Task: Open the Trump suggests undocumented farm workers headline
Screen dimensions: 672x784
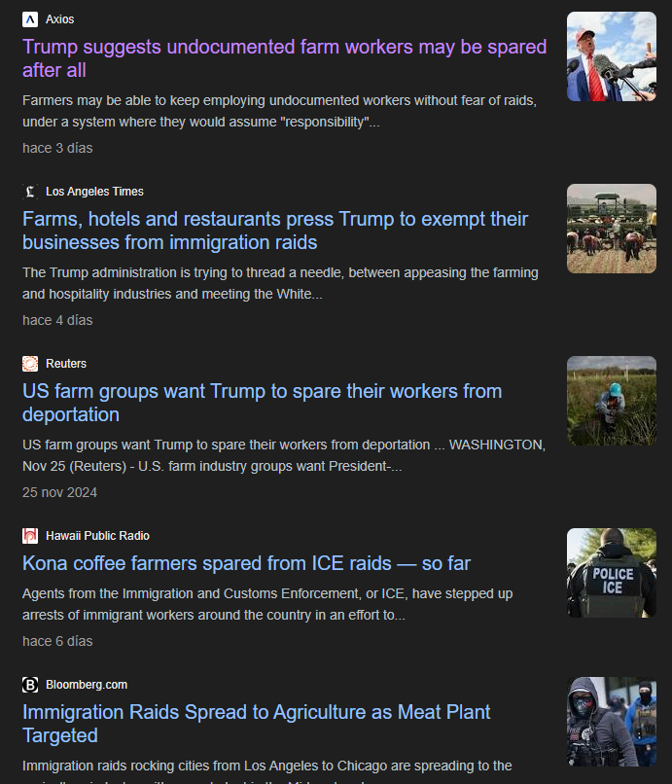Action: pos(285,58)
